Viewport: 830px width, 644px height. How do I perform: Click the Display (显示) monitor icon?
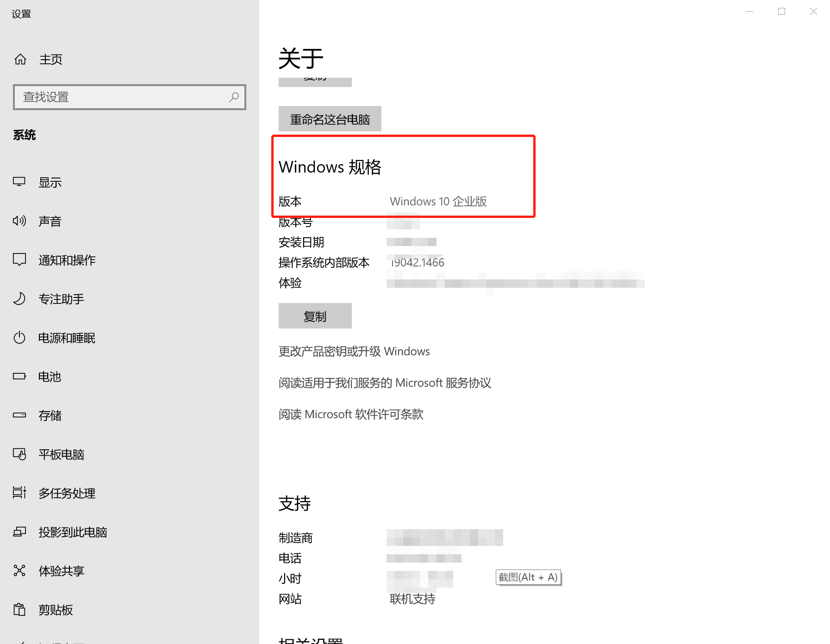pos(19,182)
